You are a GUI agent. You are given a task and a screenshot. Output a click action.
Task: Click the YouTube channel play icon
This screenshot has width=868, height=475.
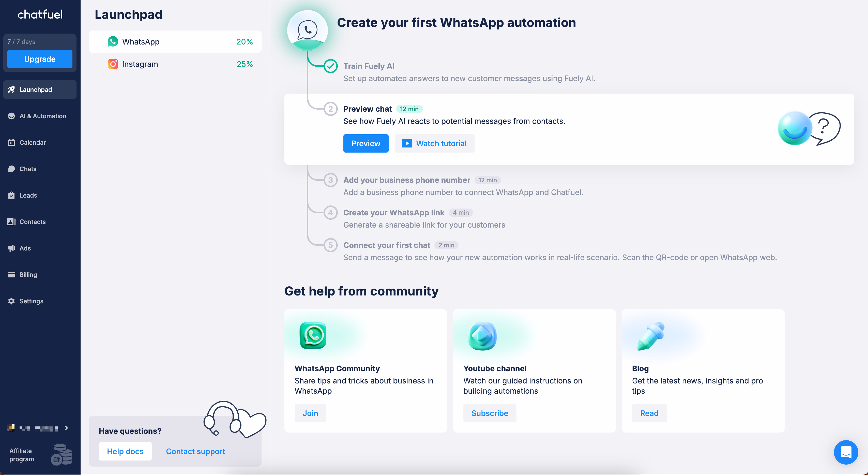coord(482,336)
